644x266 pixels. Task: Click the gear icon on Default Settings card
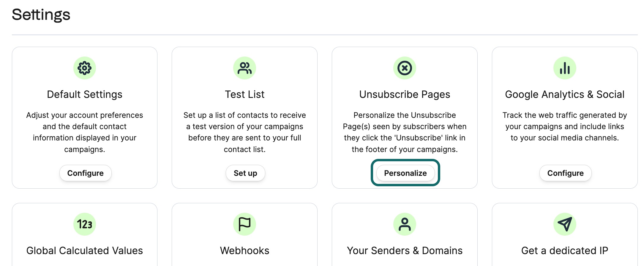click(85, 68)
